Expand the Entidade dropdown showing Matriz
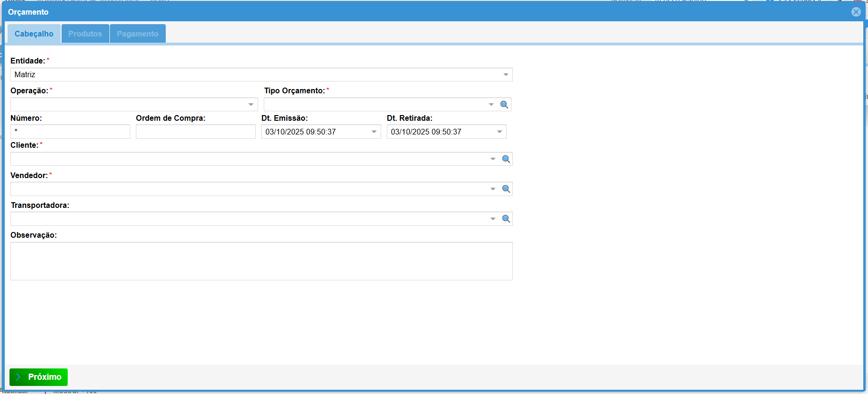The height and width of the screenshot is (394, 868). 506,75
